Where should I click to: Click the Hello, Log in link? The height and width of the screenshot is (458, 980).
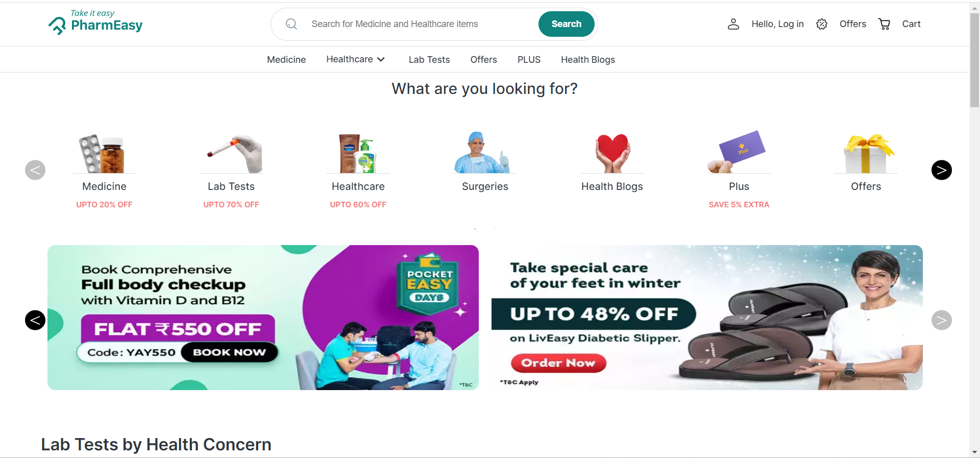click(777, 24)
